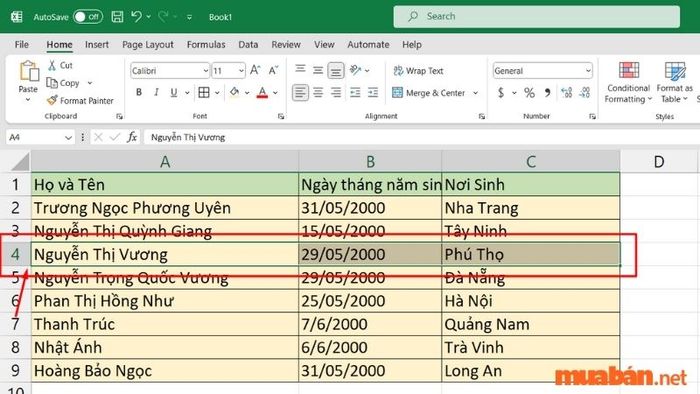Click the Wrap Text button
Screen dimensions: 700x394
pos(418,71)
